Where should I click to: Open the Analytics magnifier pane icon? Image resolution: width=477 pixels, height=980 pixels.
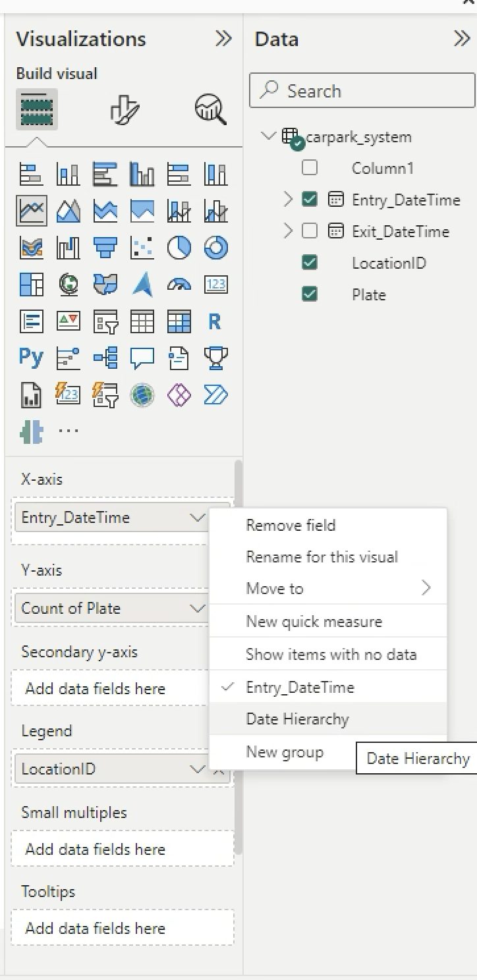[211, 109]
